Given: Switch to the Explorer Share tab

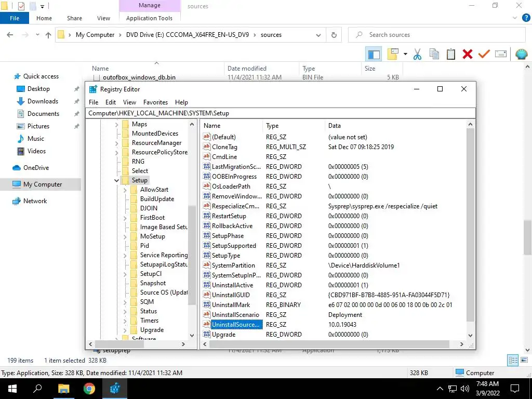Looking at the screenshot, I should click(74, 18).
